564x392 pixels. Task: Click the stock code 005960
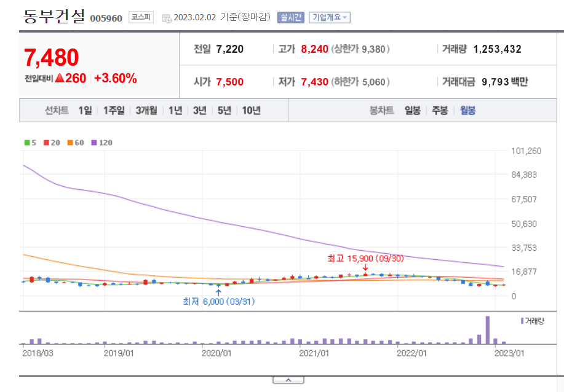click(x=106, y=18)
